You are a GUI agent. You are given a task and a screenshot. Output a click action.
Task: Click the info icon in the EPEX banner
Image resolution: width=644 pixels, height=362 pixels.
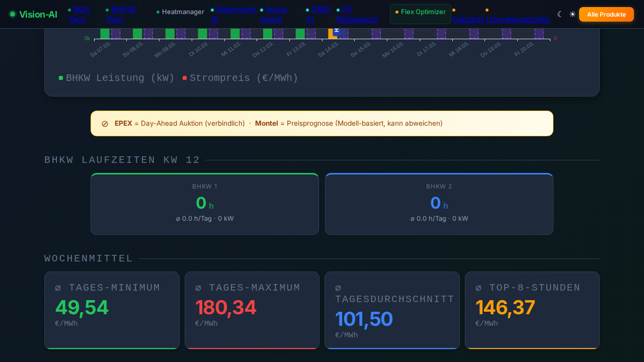pyautogui.click(x=105, y=123)
